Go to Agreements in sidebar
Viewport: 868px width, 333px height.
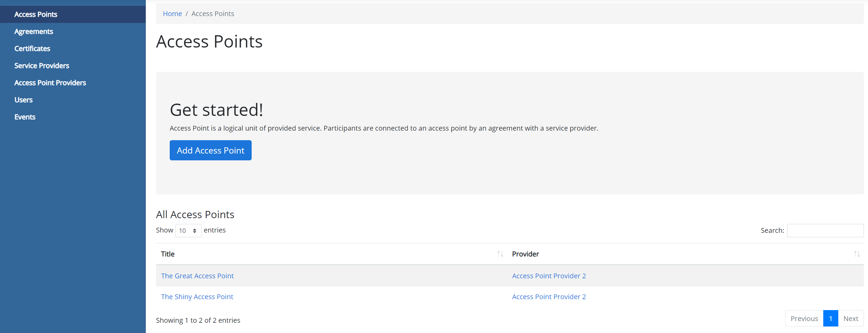point(34,31)
